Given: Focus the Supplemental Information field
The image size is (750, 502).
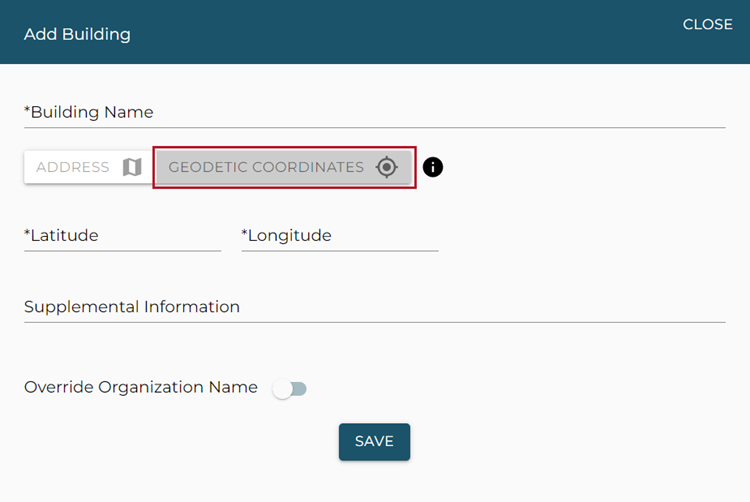Looking at the screenshot, I should tap(374, 307).
